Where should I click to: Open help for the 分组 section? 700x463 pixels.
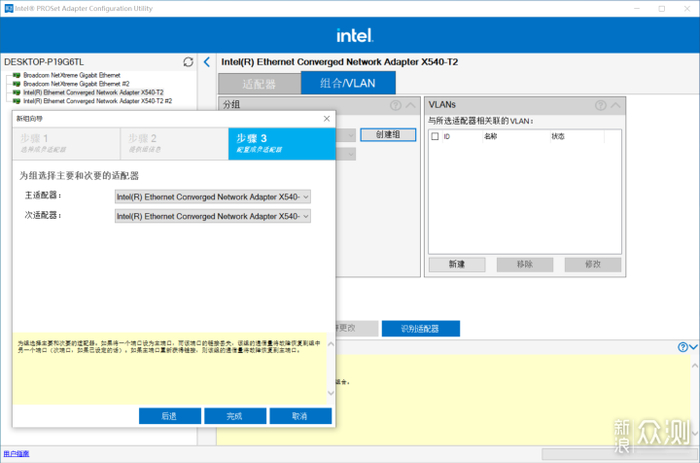pyautogui.click(x=395, y=105)
